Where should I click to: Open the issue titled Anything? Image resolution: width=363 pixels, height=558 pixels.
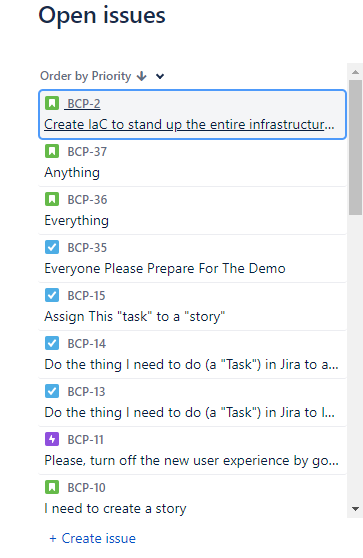pos(72,173)
